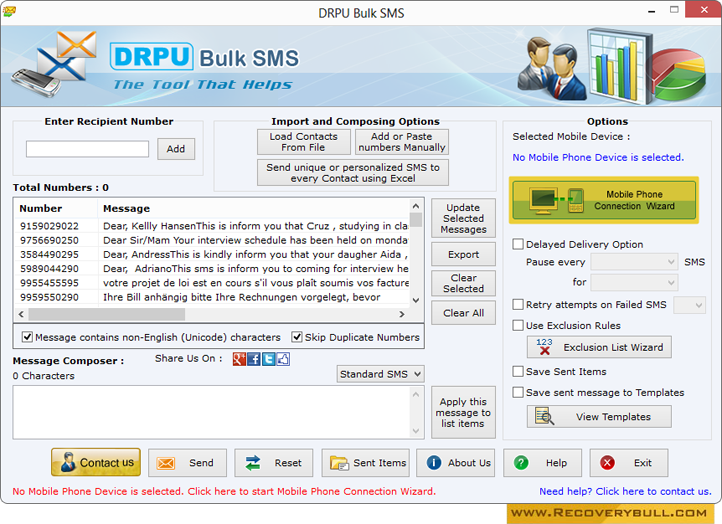
Task: Select row with number 9955455595
Action: click(212, 283)
